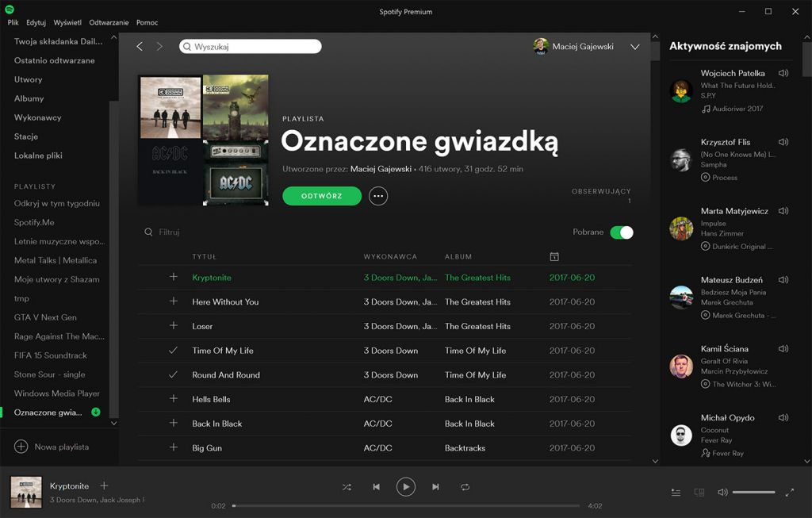The image size is (812, 518).
Task: Toggle shuffle playback
Action: (x=347, y=487)
